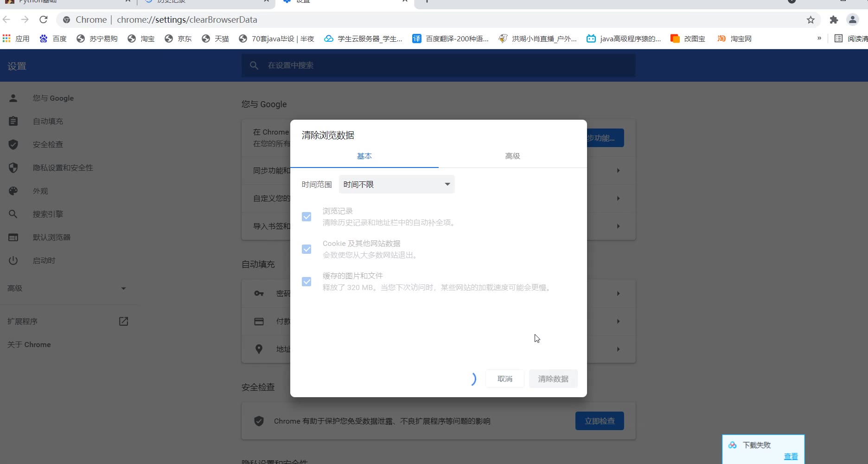Open the 百度翻译 bookmark
Image resolution: width=868 pixels, height=464 pixels.
point(450,39)
